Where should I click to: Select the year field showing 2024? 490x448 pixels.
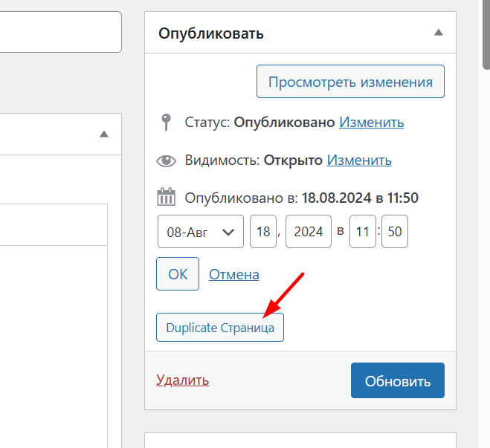coord(309,232)
